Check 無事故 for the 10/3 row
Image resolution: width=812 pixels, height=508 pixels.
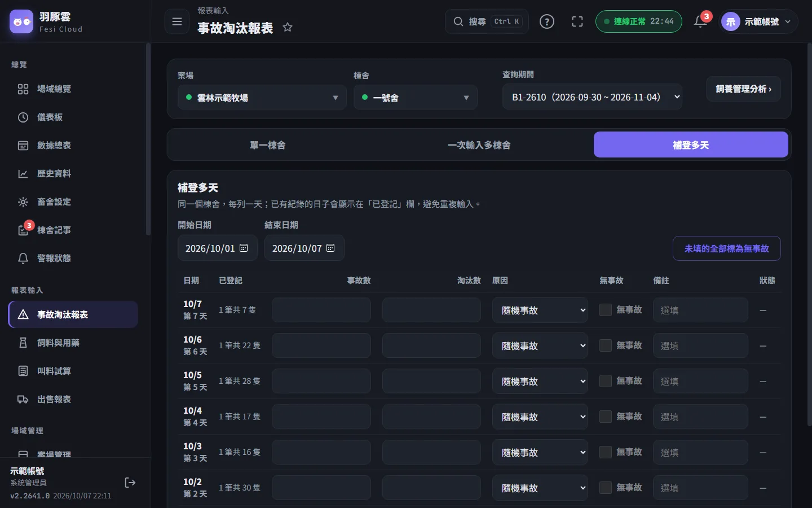[606, 452]
